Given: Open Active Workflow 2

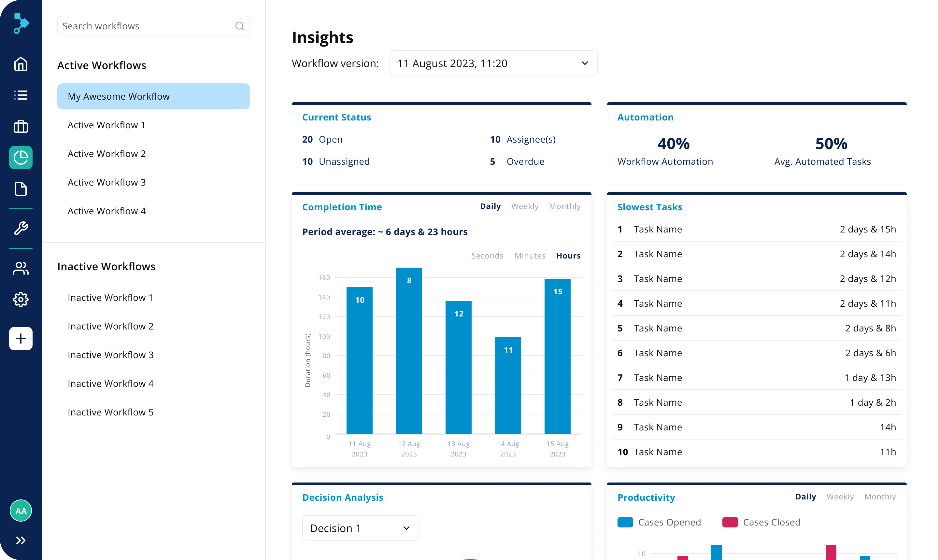Looking at the screenshot, I should pyautogui.click(x=107, y=154).
